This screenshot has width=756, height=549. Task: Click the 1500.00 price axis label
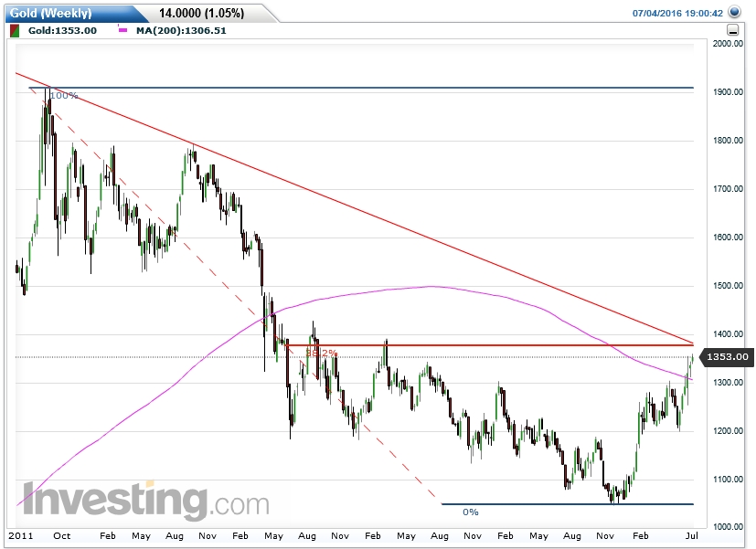728,286
